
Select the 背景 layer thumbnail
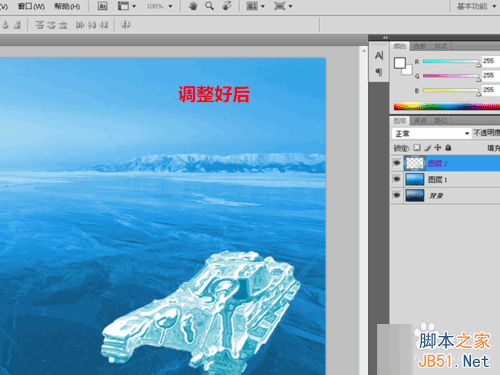[x=415, y=195]
